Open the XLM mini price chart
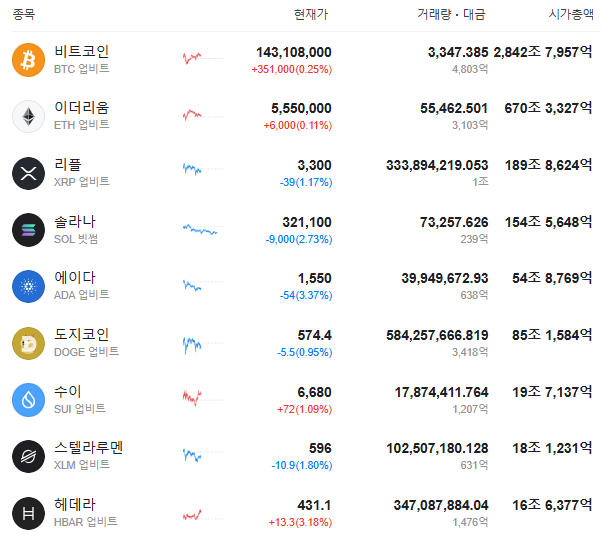601x541 pixels. pos(203,455)
